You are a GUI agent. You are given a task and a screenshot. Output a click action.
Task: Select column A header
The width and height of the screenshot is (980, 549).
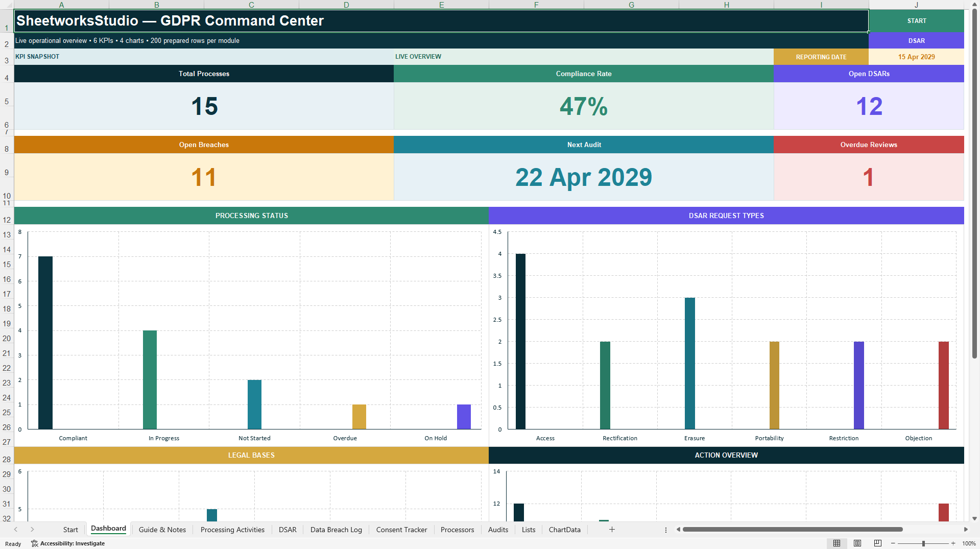coord(61,5)
